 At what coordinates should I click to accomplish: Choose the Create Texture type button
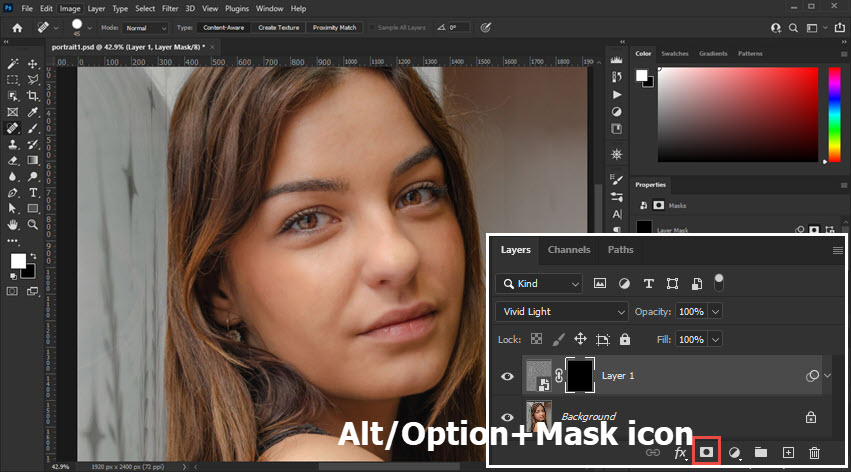click(x=278, y=28)
